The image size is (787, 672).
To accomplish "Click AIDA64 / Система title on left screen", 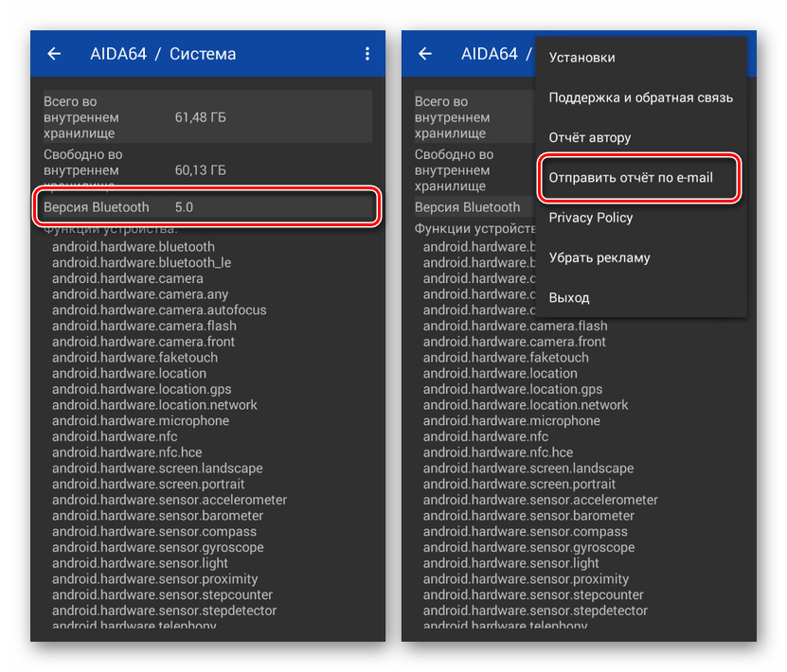I will click(163, 54).
